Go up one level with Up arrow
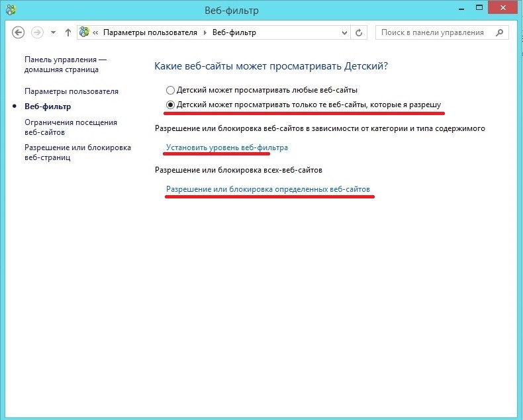 point(68,32)
